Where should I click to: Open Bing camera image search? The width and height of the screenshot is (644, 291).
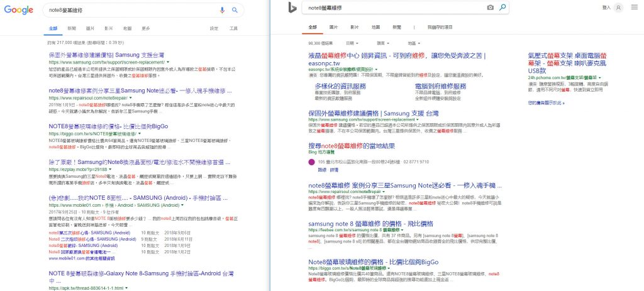[x=491, y=8]
